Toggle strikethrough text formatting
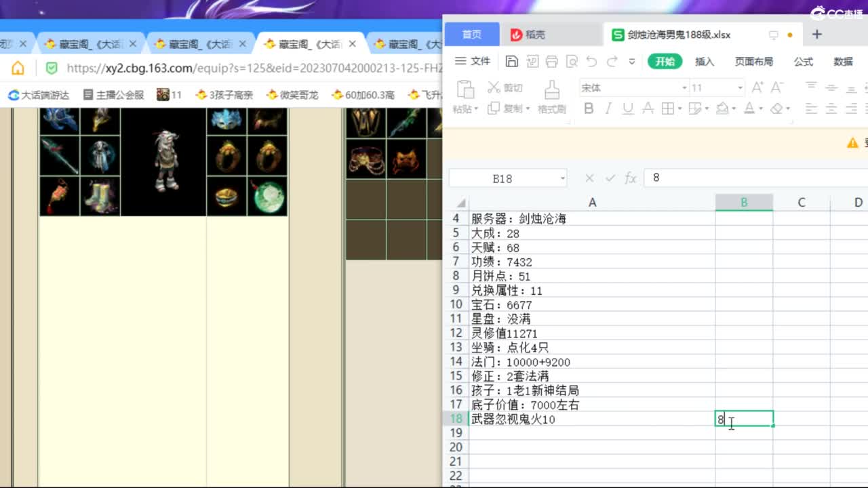This screenshot has width=868, height=488. click(x=648, y=108)
